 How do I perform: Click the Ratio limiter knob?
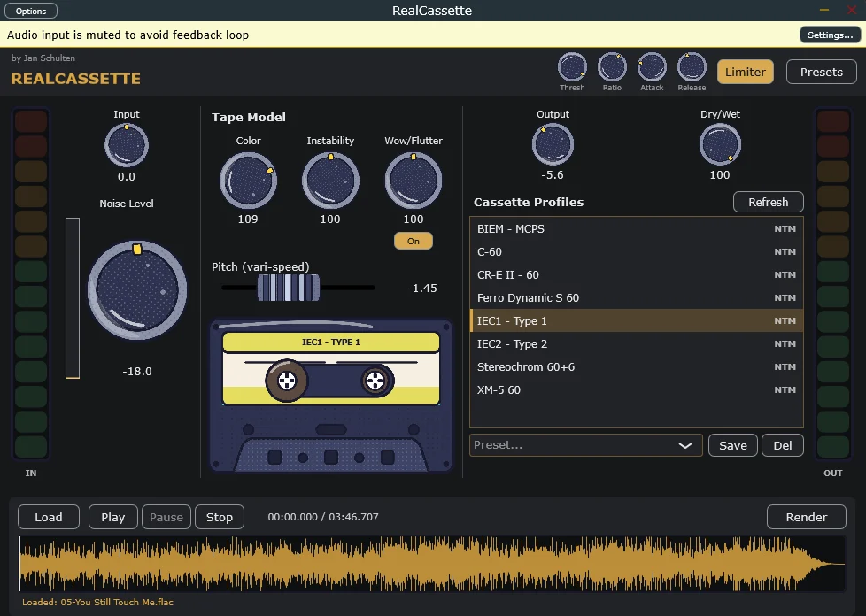612,66
